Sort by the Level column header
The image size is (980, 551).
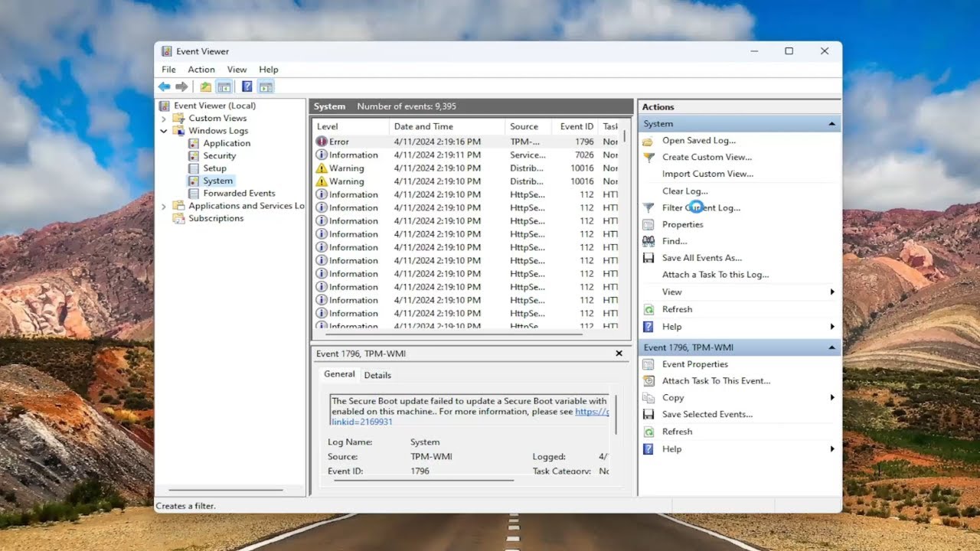351,126
